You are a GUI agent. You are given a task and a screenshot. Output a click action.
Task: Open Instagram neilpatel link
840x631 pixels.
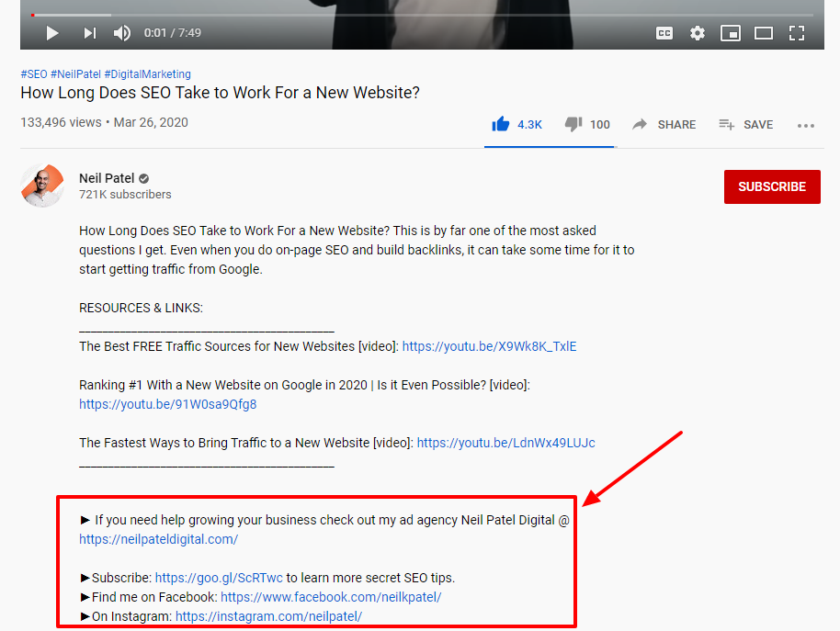[268, 616]
